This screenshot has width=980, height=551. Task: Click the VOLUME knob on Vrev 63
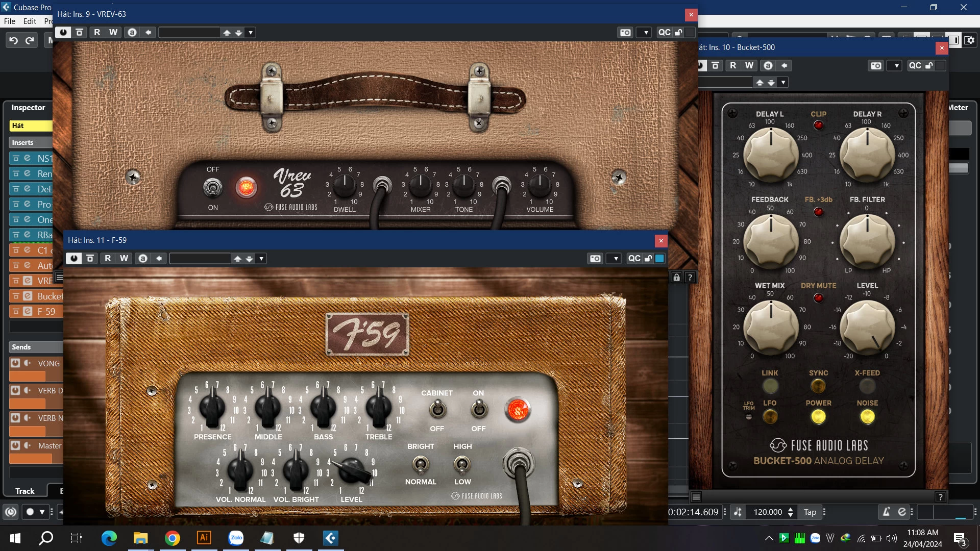click(540, 185)
